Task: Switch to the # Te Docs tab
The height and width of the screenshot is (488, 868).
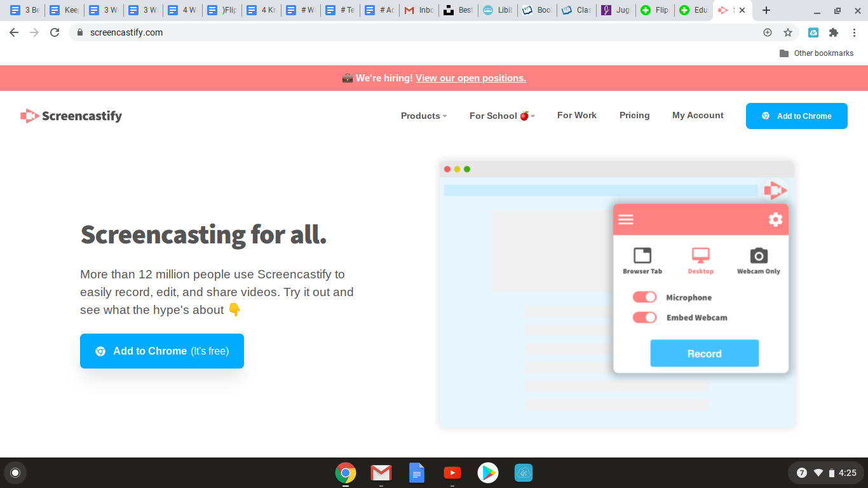Action: 340,10
